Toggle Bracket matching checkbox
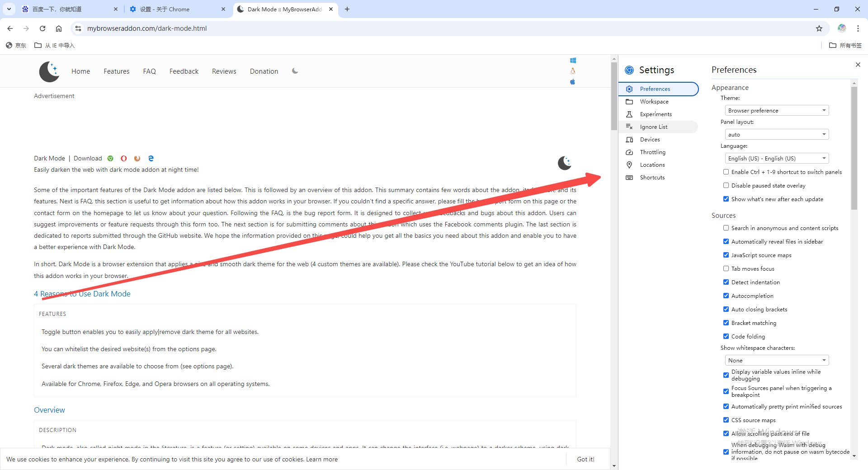The height and width of the screenshot is (470, 868). click(x=726, y=323)
